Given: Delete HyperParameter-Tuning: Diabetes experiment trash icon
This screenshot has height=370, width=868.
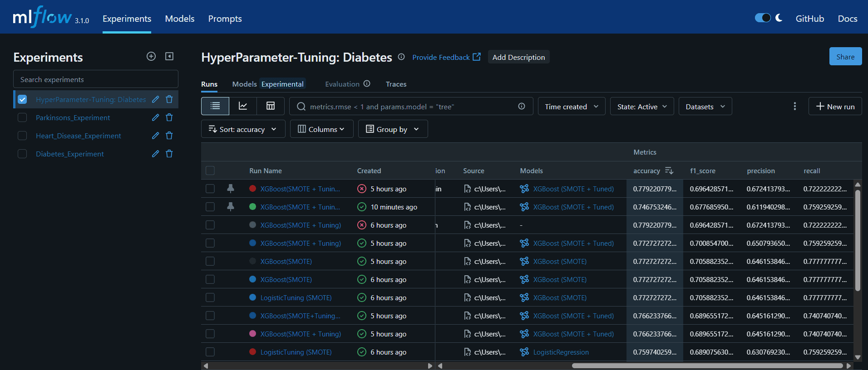Looking at the screenshot, I should 169,99.
